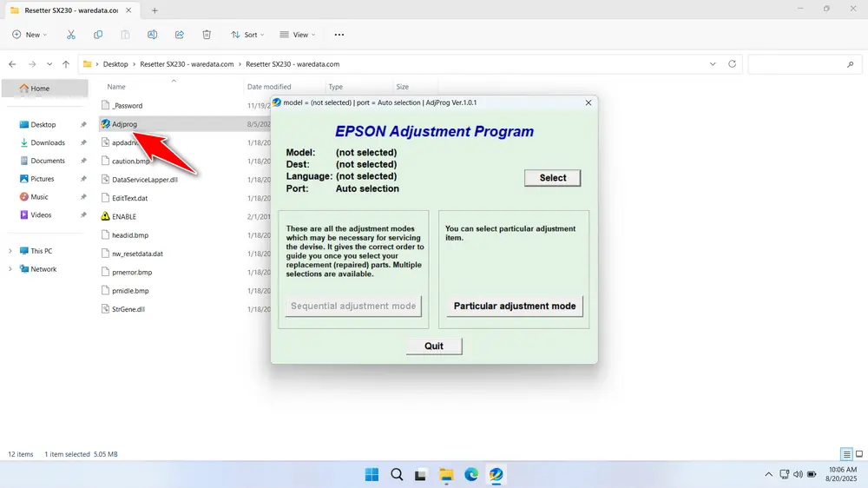Image resolution: width=868 pixels, height=488 pixels.
Task: Open recent locations dropdown arrow
Action: coord(49,64)
